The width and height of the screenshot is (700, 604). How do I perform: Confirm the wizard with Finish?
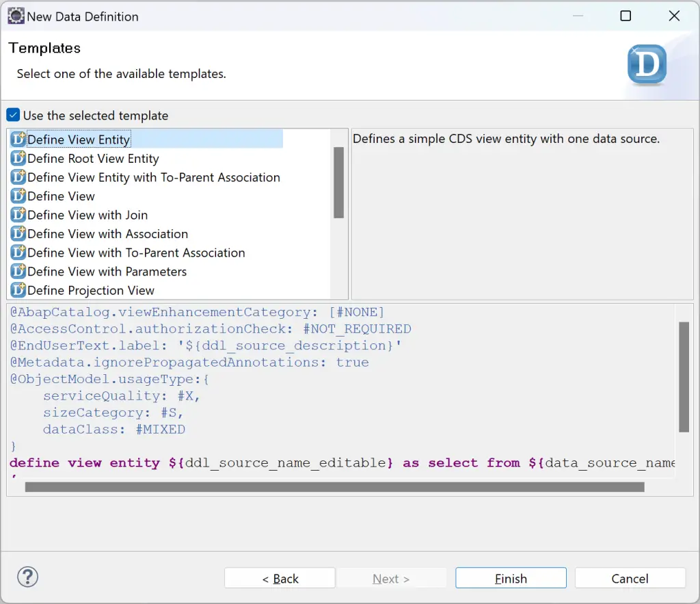511,578
